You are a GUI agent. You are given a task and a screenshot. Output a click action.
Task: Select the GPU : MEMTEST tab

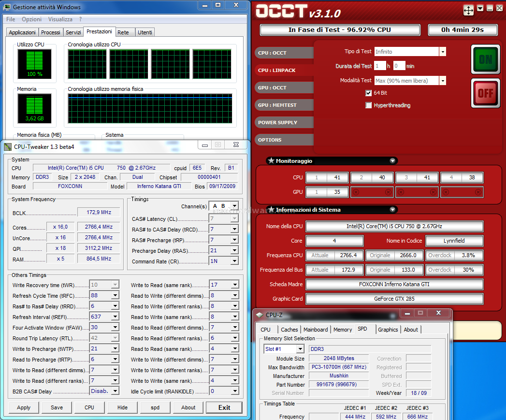coord(284,105)
